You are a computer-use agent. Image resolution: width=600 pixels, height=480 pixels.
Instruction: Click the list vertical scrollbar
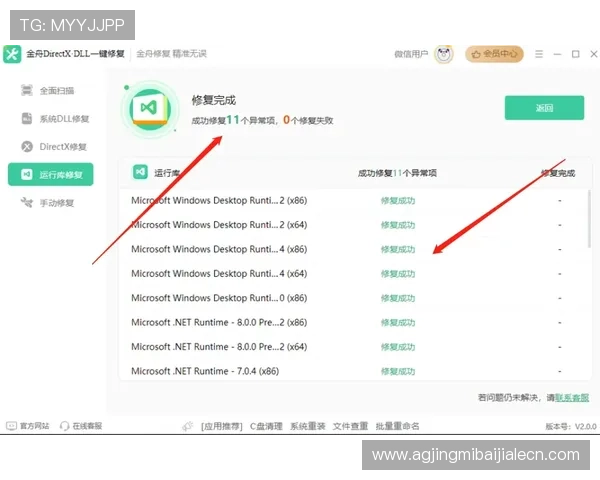pyautogui.click(x=589, y=219)
